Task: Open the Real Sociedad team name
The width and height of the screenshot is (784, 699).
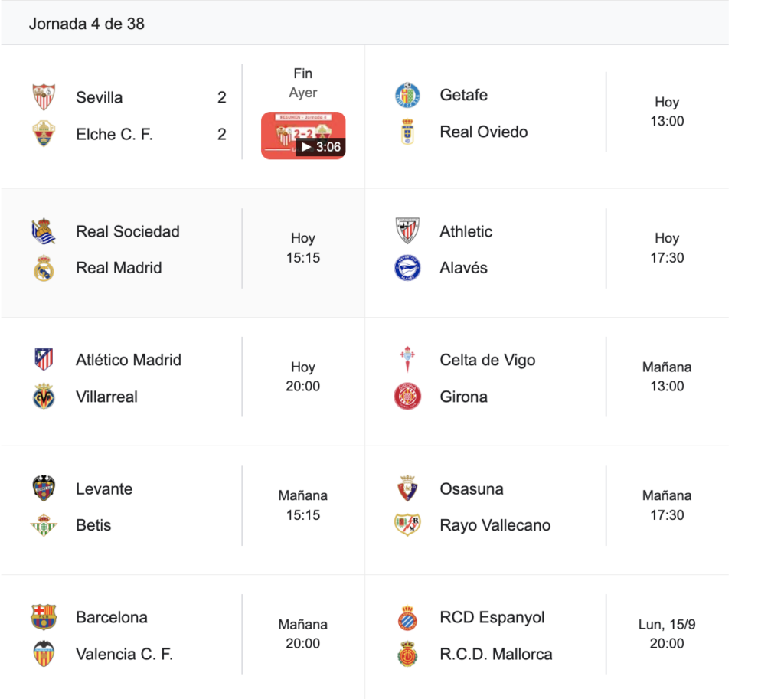Action: point(128,231)
